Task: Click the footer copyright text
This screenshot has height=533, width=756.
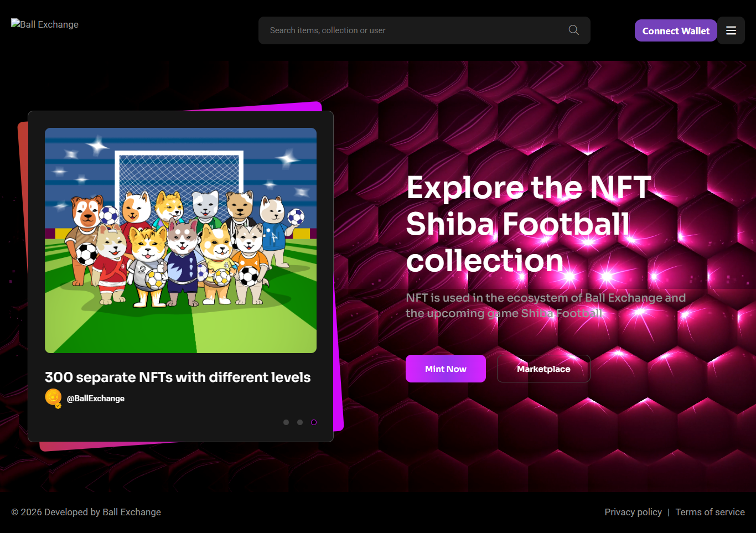Action: 86,512
